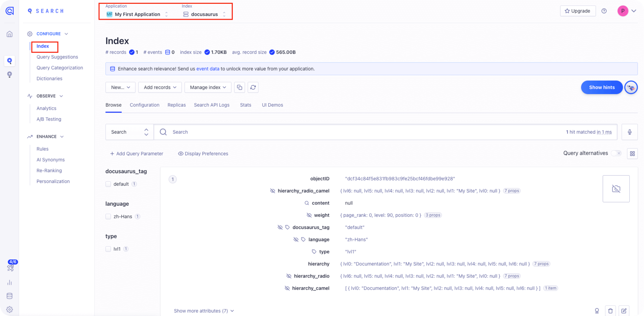Open the Home icon in left rail
This screenshot has width=644, height=316.
click(x=10, y=34)
